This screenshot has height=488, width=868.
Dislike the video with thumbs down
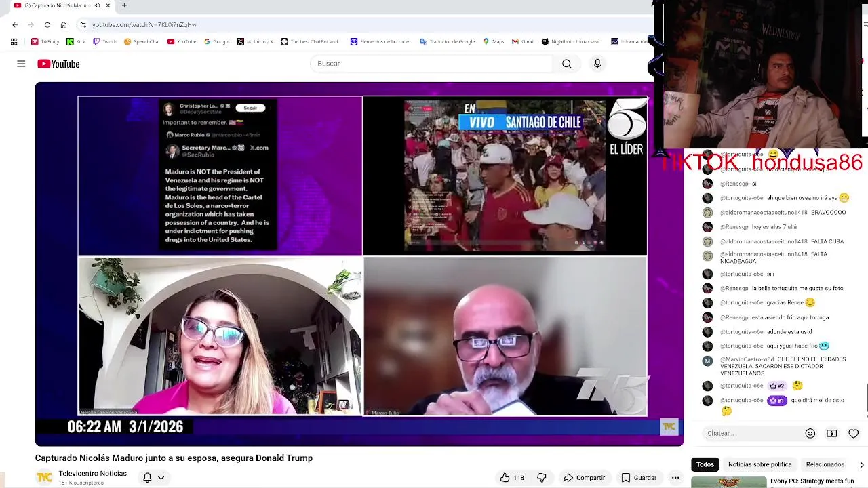(x=542, y=478)
